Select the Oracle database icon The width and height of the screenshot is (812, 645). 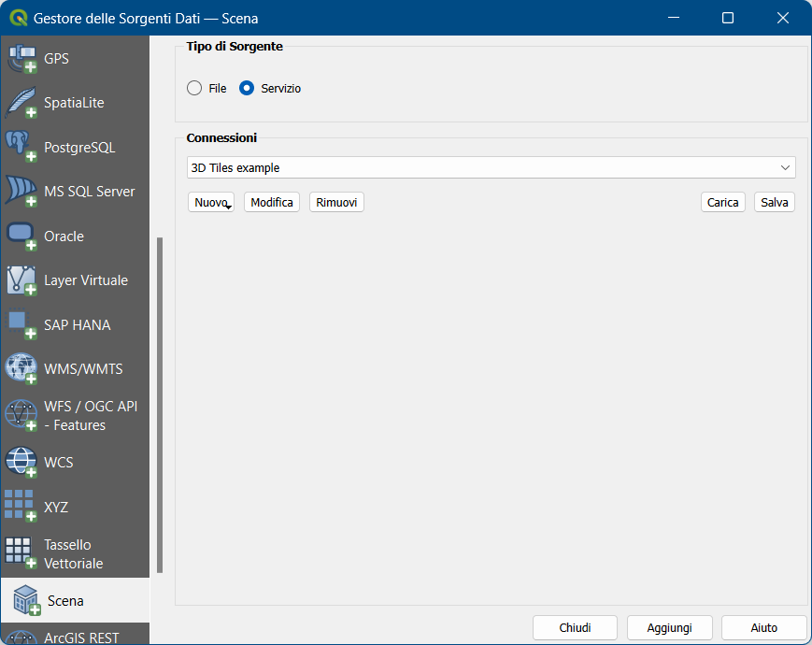point(21,236)
